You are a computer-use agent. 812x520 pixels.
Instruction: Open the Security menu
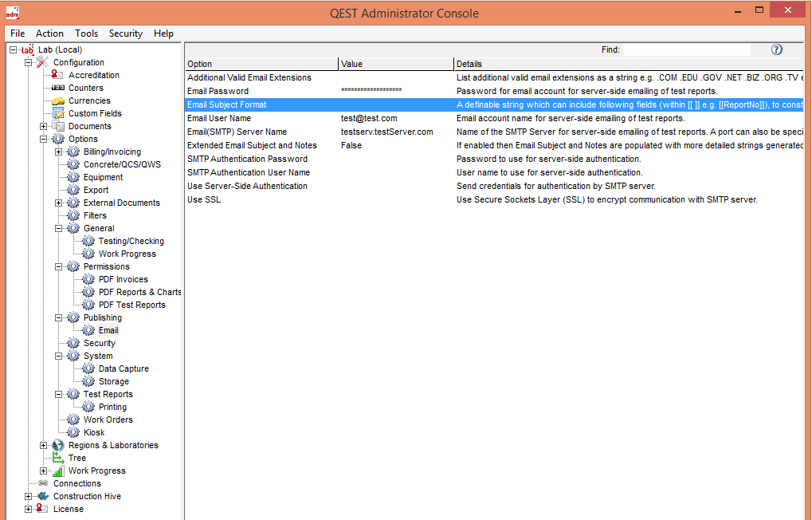(x=126, y=33)
